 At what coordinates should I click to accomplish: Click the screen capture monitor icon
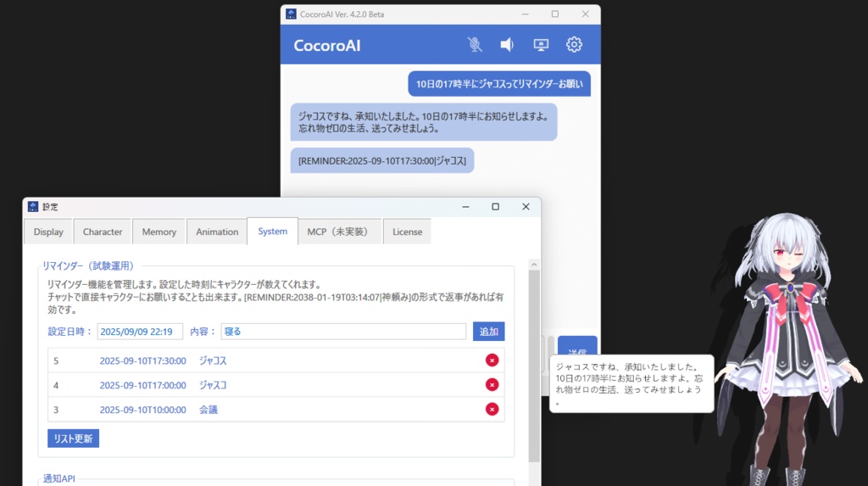(x=541, y=44)
